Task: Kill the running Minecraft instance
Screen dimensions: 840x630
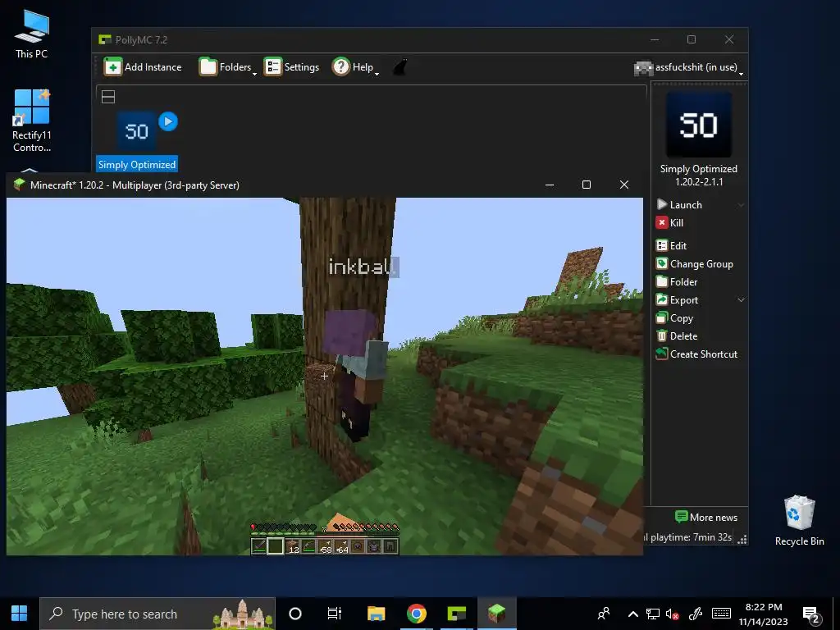Action: coord(669,223)
